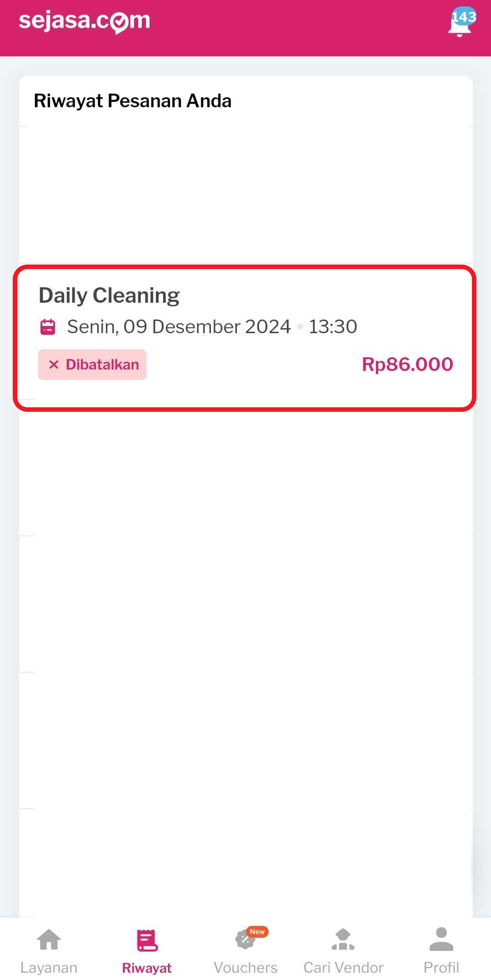Click the calendar icon beside the order date
This screenshot has height=980, width=491.
coord(48,327)
